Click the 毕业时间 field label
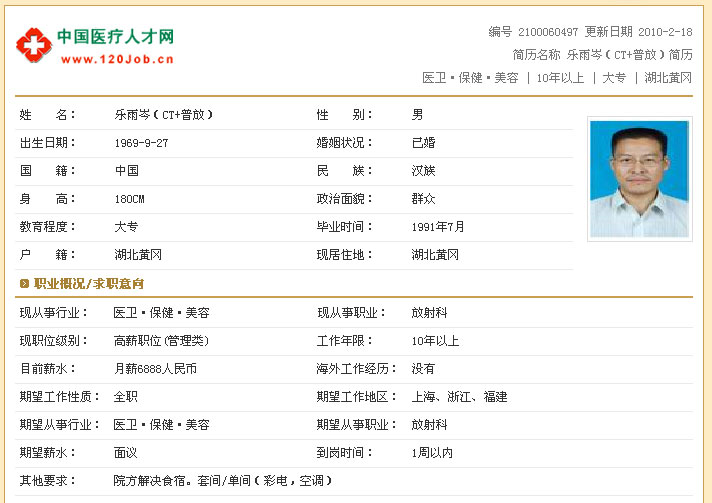Image resolution: width=712 pixels, height=503 pixels. click(344, 227)
